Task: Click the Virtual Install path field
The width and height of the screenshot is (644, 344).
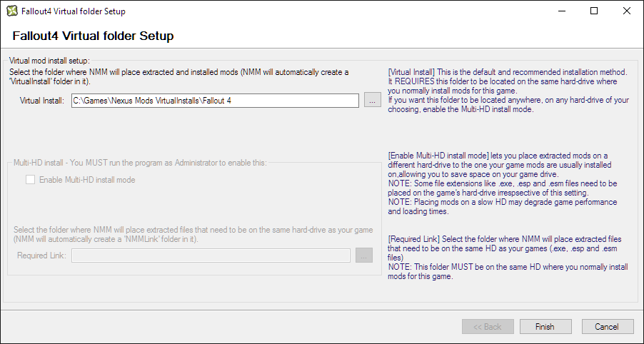Action: click(215, 101)
